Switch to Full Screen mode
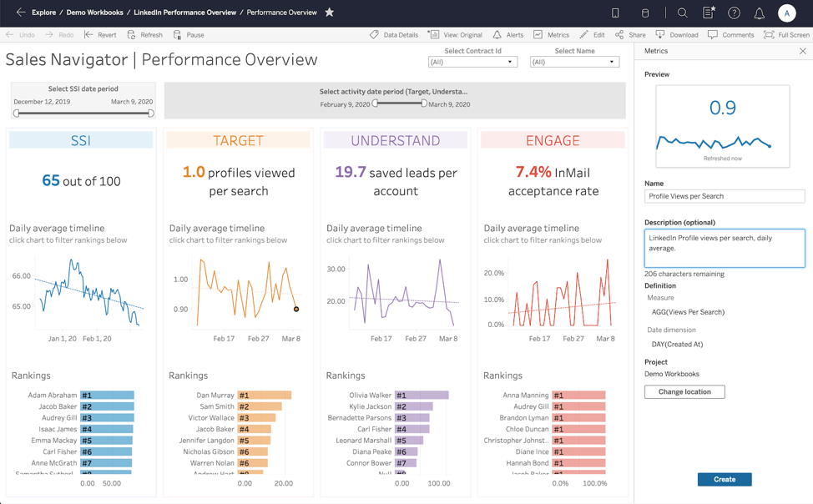 786,35
